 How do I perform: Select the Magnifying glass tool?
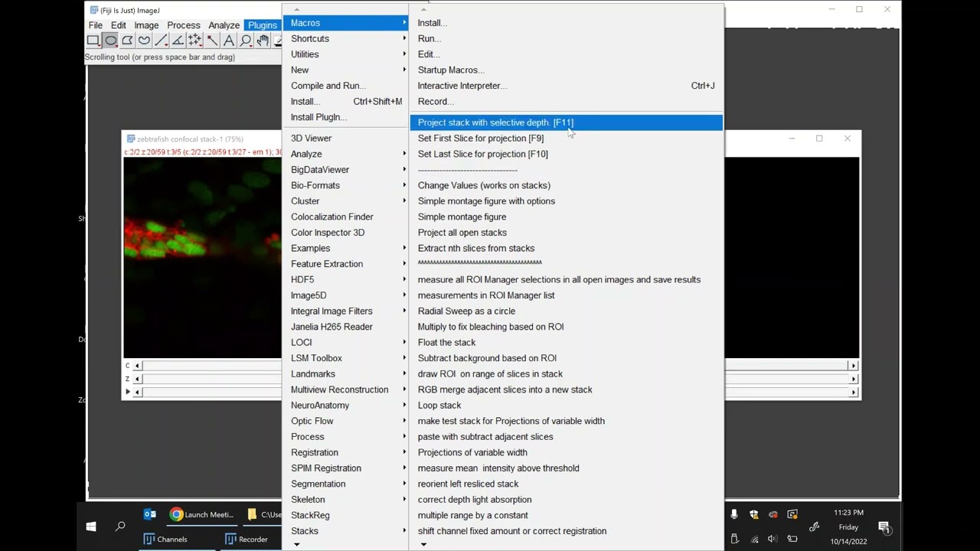[246, 41]
